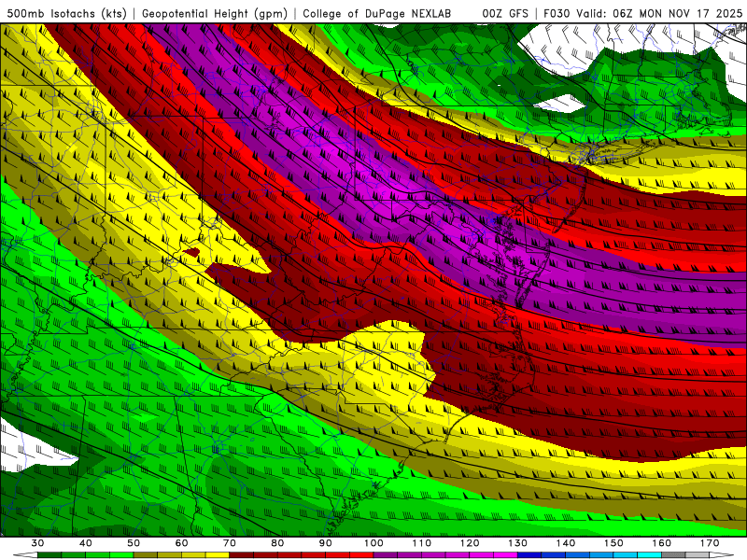Click the 100 label on the color scale

coord(374,543)
